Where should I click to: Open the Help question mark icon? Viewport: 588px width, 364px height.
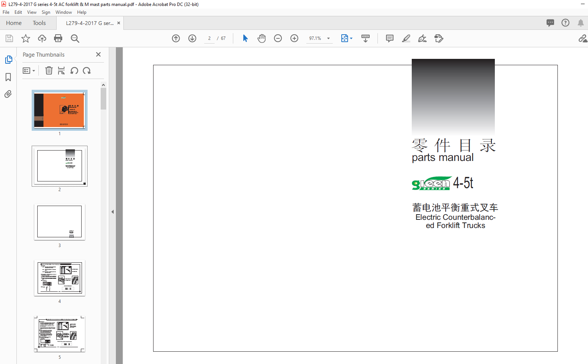click(566, 23)
